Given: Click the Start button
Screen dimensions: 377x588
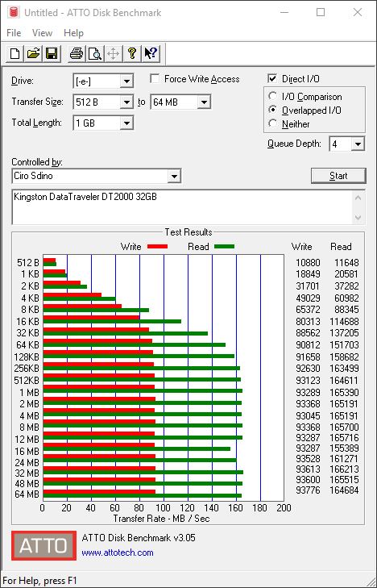Looking at the screenshot, I should click(x=338, y=176).
